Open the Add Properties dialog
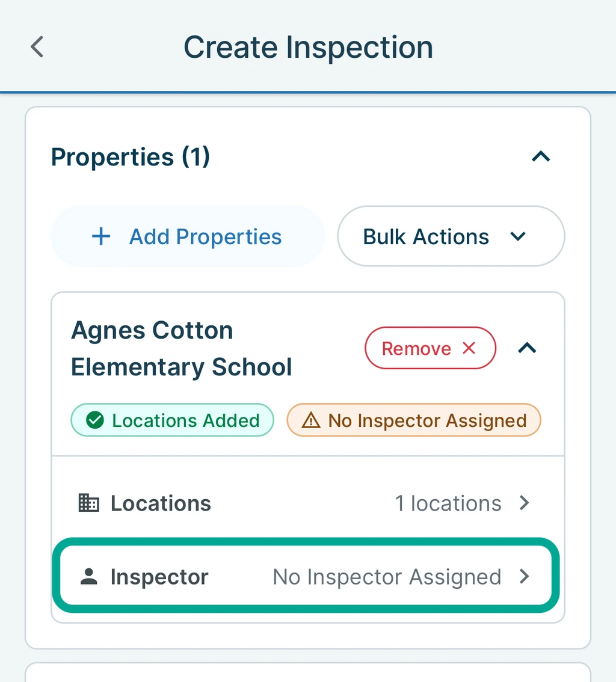The height and width of the screenshot is (682, 616). click(x=188, y=236)
